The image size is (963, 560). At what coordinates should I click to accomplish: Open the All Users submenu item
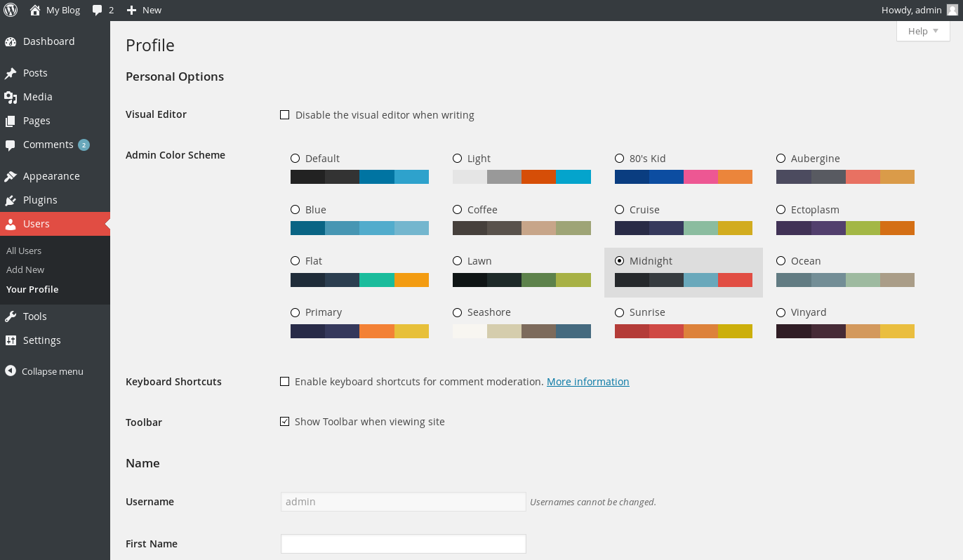[24, 251]
